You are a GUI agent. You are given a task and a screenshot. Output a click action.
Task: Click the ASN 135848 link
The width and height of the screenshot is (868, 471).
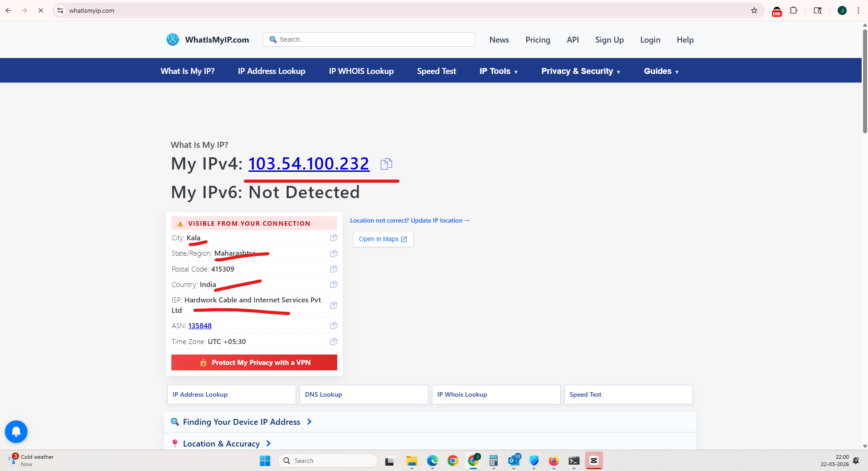(x=200, y=326)
